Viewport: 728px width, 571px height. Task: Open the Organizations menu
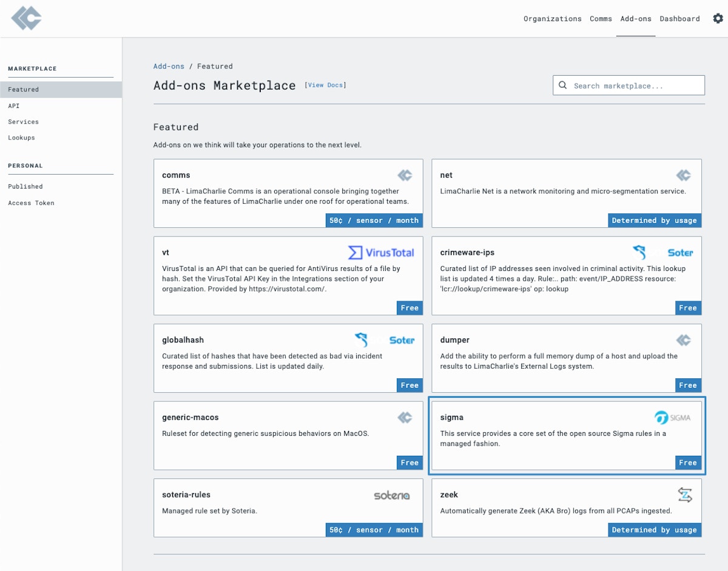pos(552,19)
